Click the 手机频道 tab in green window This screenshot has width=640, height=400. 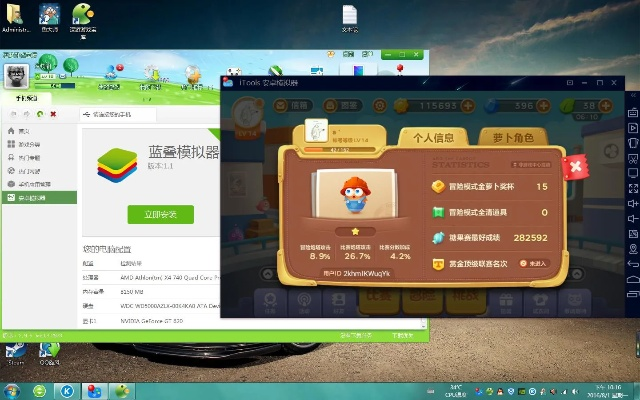(27, 98)
